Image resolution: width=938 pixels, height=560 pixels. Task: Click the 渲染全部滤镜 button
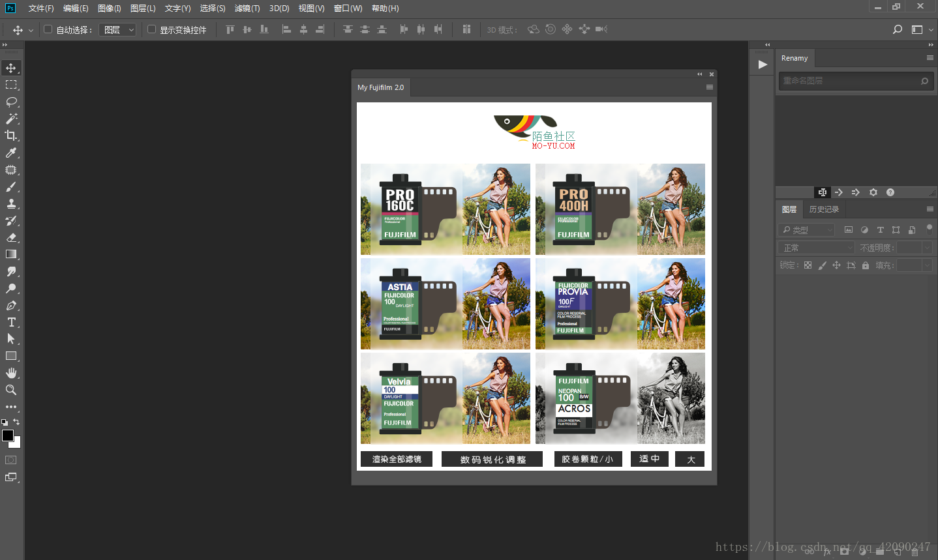[397, 459]
